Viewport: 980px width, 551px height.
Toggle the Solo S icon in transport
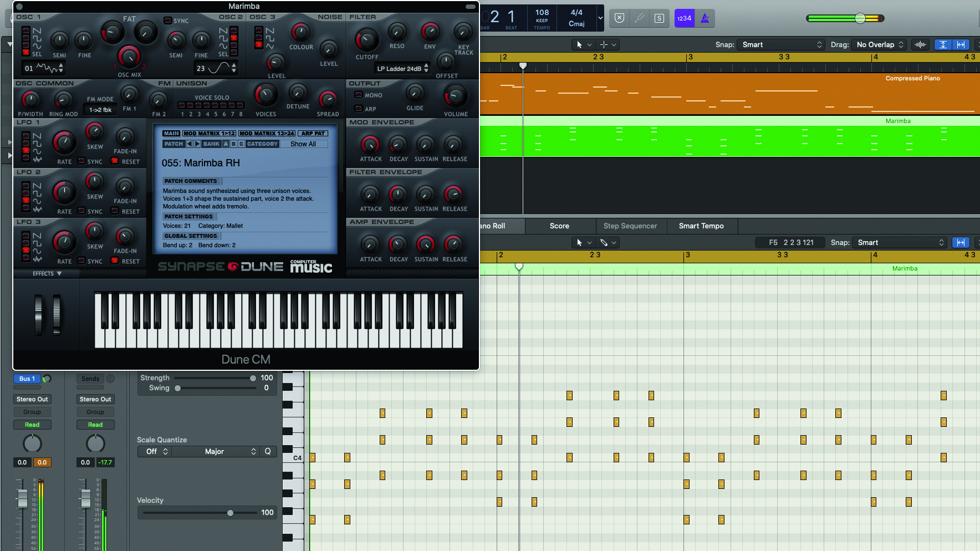(659, 18)
